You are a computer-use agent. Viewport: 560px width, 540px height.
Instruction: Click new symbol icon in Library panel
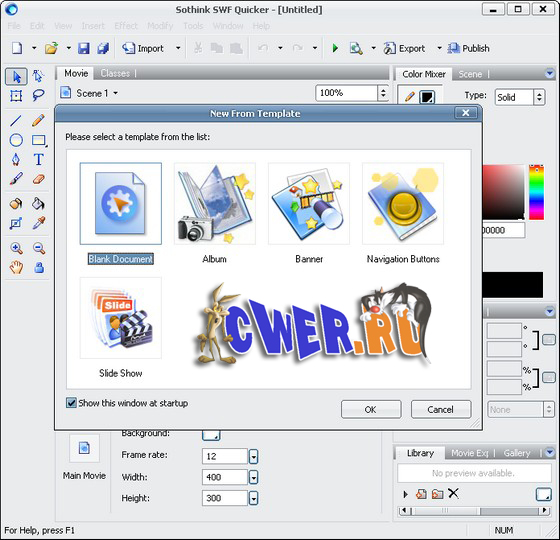pyautogui.click(x=421, y=494)
